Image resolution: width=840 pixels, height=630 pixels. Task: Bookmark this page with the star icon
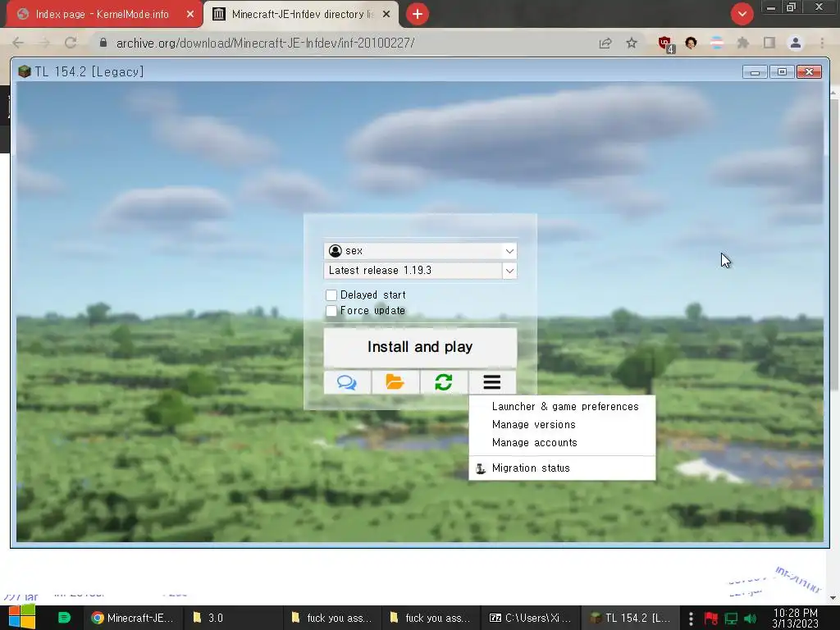[x=632, y=43]
